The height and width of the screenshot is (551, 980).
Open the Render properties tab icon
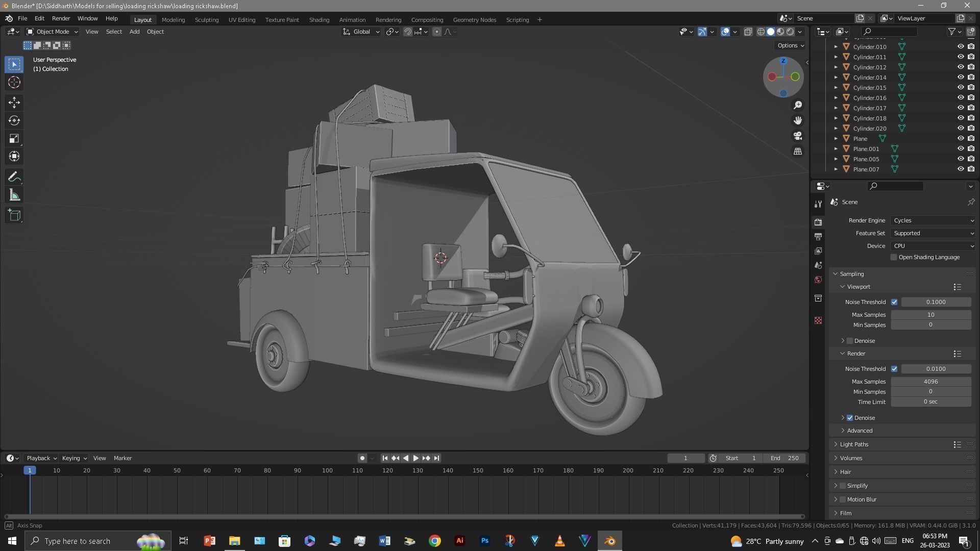(x=818, y=222)
